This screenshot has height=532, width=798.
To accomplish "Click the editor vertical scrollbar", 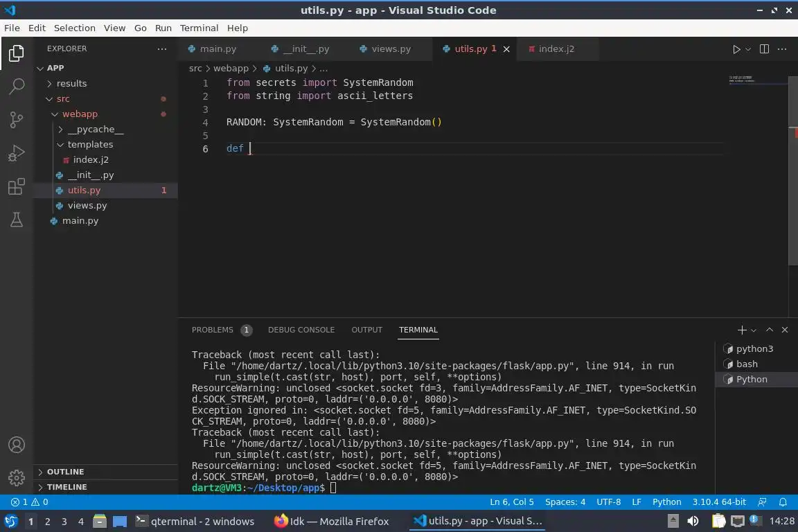I will pos(793,170).
